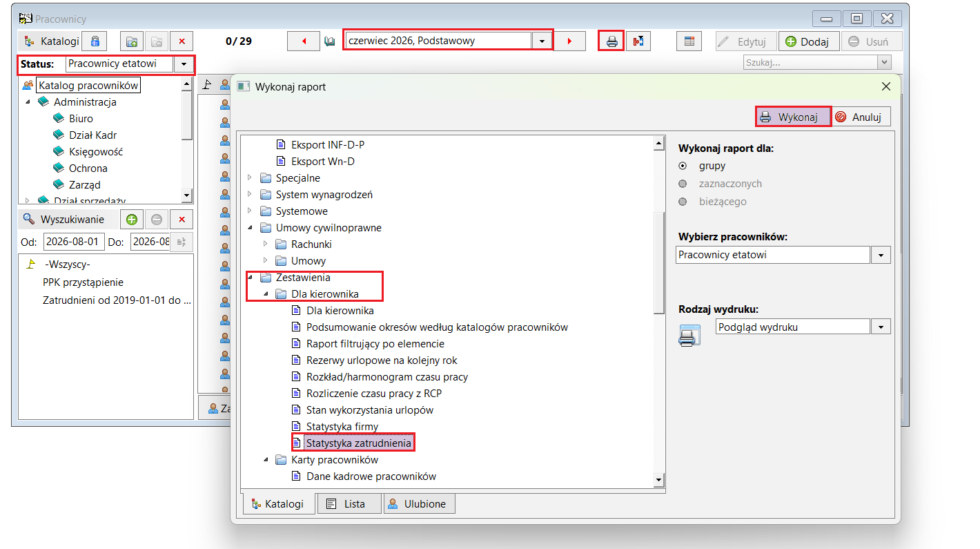Click the red X icon beside Wyszukiwanie
Viewport: 980px width, 549px height.
(182, 220)
